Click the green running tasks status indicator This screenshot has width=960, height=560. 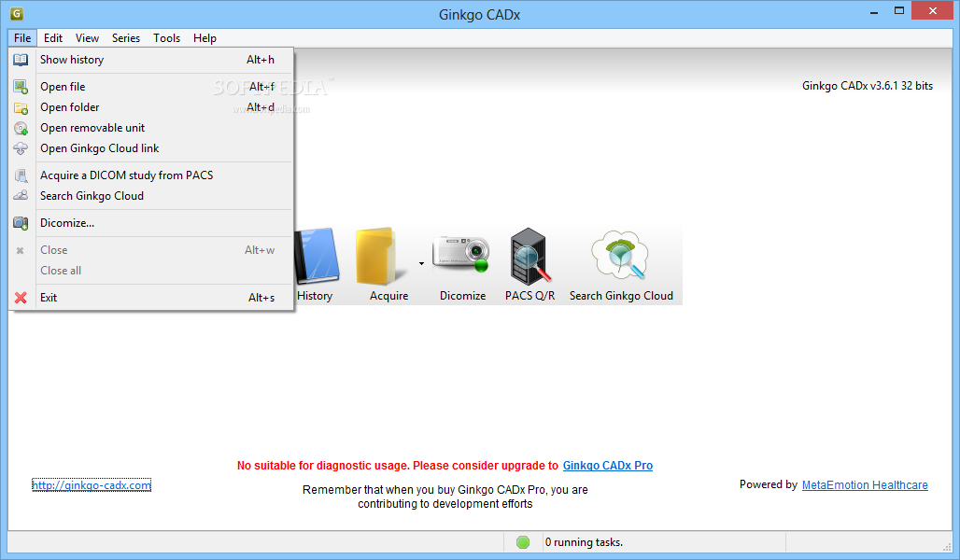pos(523,542)
